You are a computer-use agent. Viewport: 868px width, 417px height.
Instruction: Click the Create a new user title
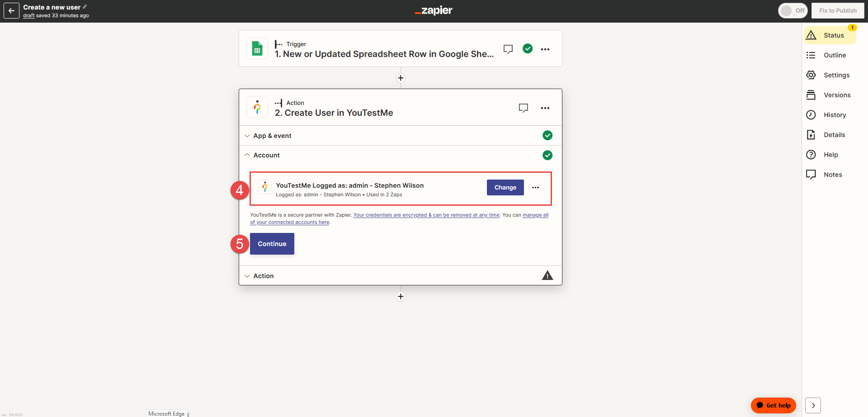pos(52,7)
